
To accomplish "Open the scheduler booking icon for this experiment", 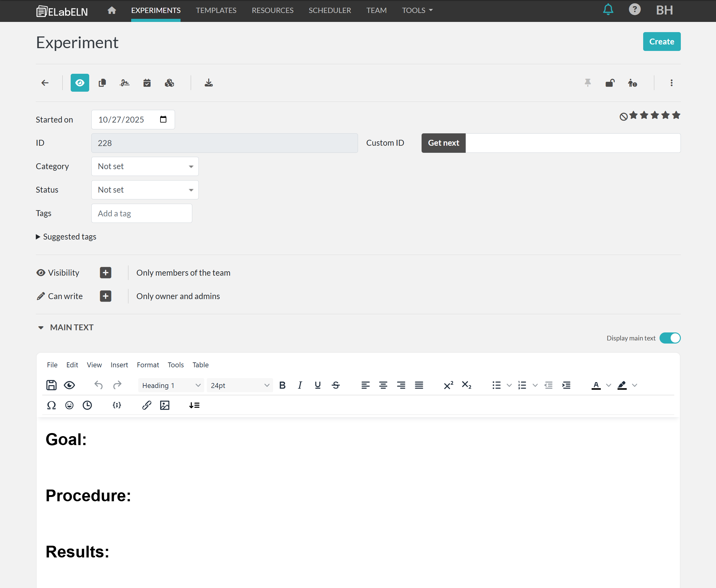I will (147, 83).
